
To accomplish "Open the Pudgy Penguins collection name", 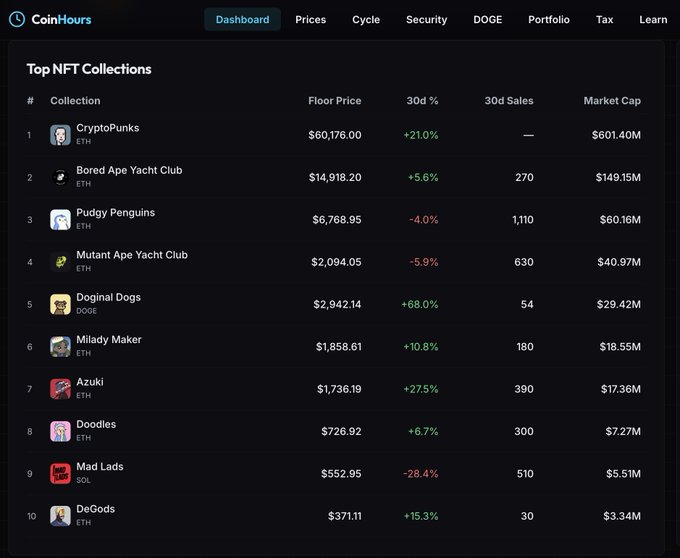I will 116,212.
